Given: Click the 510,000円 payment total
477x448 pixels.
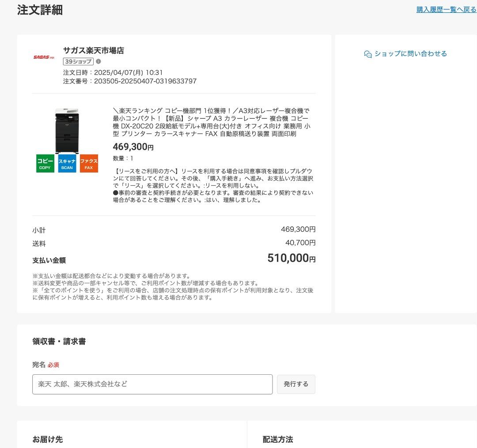Looking at the screenshot, I should (x=291, y=258).
